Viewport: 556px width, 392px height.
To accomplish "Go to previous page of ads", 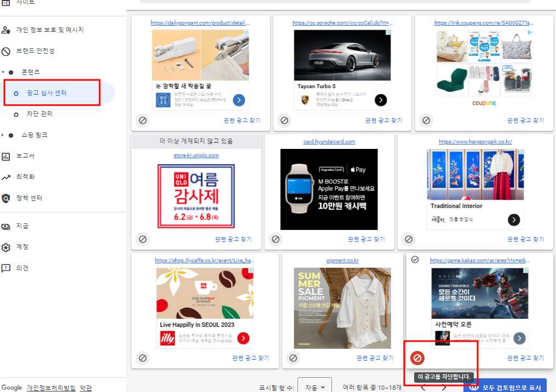I will click(x=423, y=388).
